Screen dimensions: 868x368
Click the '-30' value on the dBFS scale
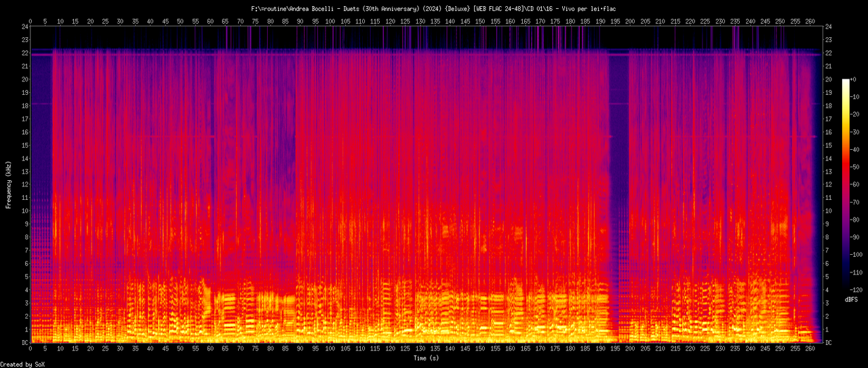coord(856,131)
